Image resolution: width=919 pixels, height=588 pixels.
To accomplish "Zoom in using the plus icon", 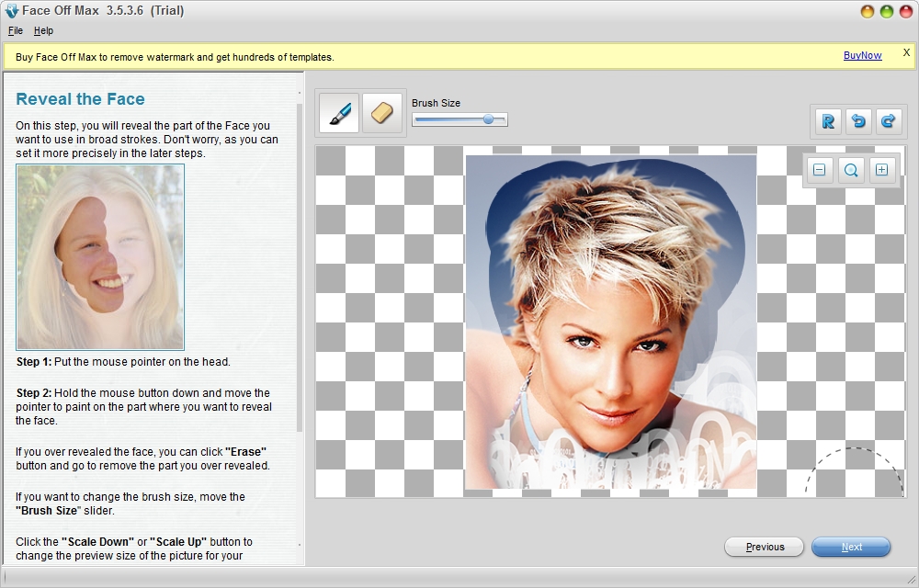I will coord(882,170).
